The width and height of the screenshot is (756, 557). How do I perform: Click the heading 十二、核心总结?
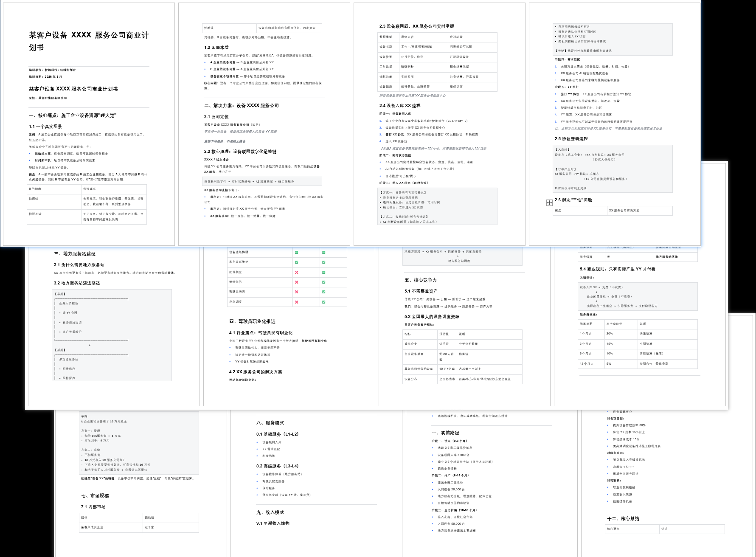click(x=623, y=518)
